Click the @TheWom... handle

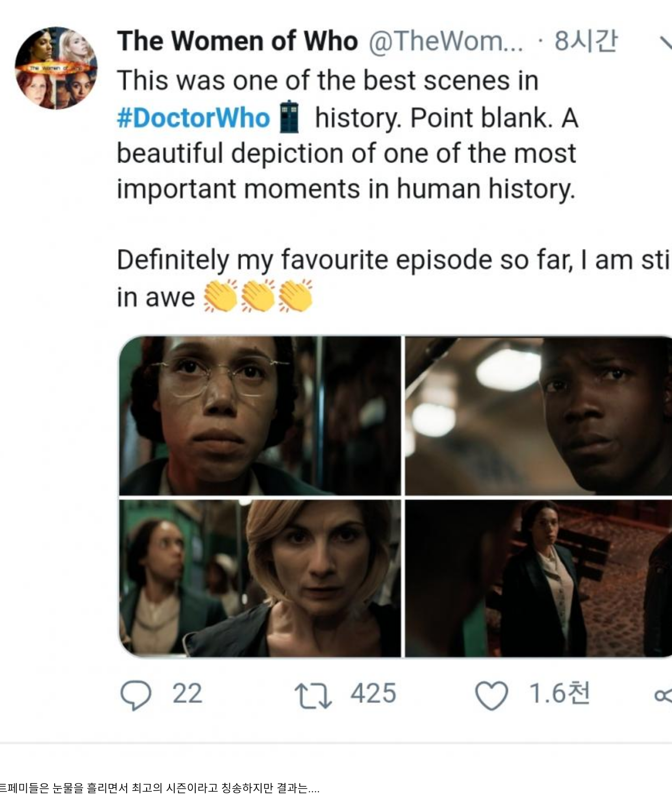tap(446, 41)
